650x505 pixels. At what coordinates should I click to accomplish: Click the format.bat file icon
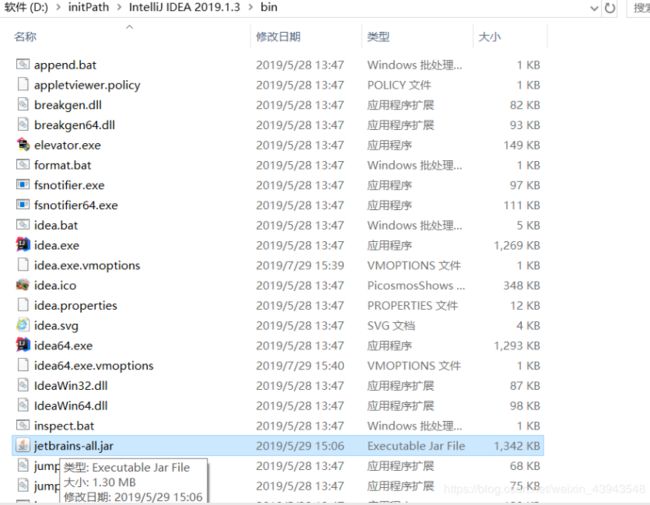(23, 165)
